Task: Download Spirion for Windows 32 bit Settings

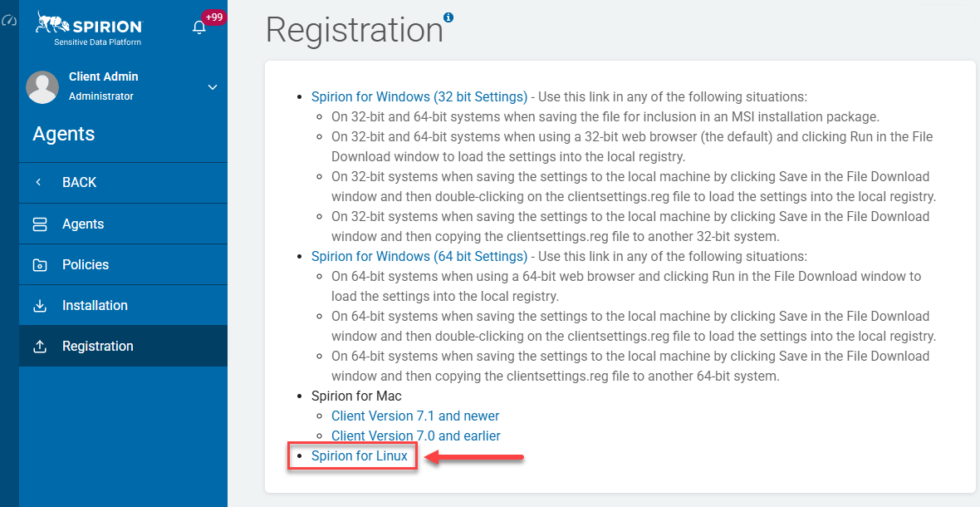Action: [x=419, y=96]
